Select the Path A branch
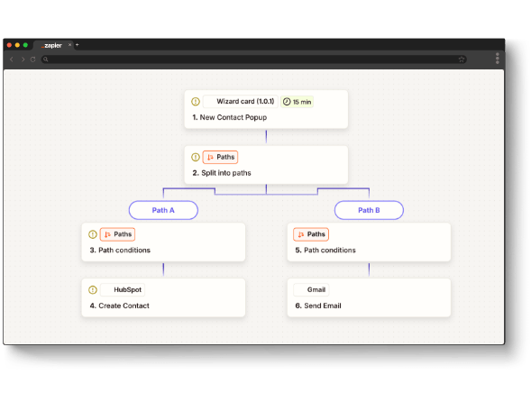531x420 pixels. click(163, 210)
